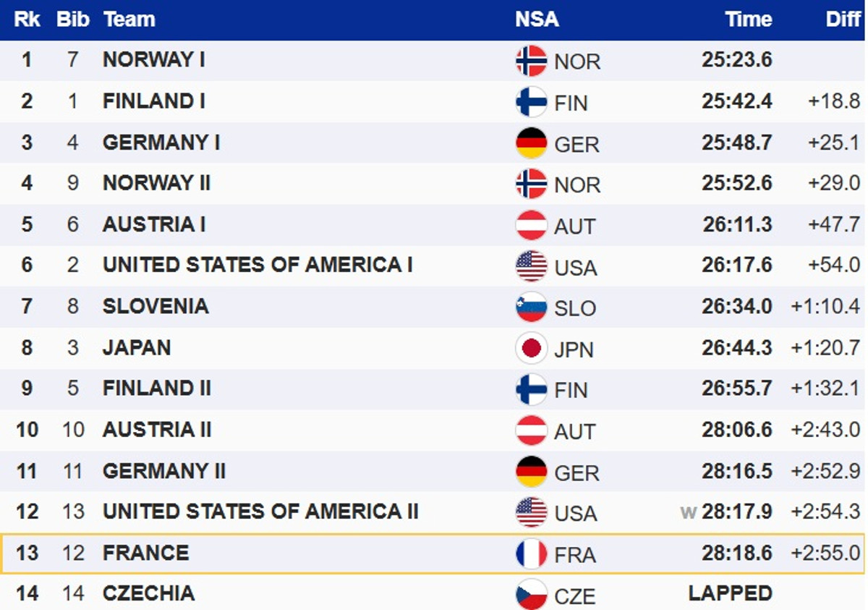
Task: Click the LAPPED status for Czechia
Action: [x=730, y=593]
